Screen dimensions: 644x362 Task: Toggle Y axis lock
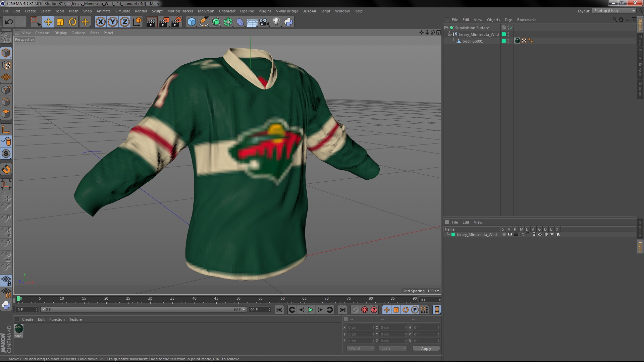(x=113, y=22)
